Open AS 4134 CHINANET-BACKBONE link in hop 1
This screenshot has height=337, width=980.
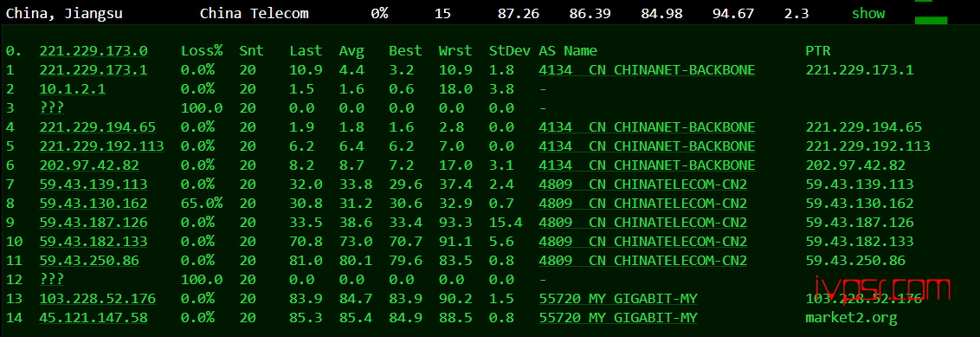coord(647,70)
